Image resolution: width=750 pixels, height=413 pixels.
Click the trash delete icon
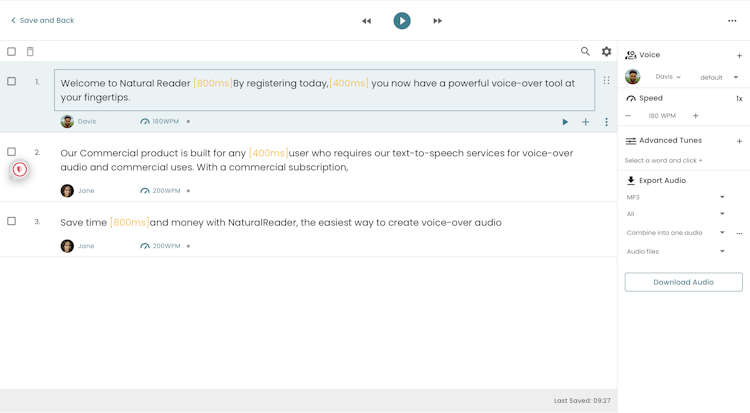pos(30,52)
